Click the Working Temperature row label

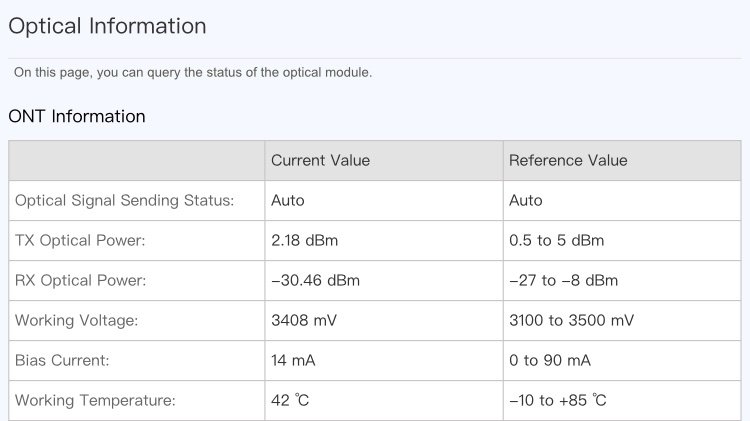(x=95, y=400)
